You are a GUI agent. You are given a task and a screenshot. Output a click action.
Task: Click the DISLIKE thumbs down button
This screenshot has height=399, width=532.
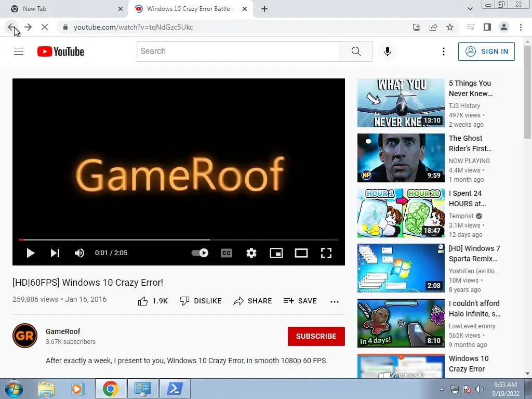201,301
